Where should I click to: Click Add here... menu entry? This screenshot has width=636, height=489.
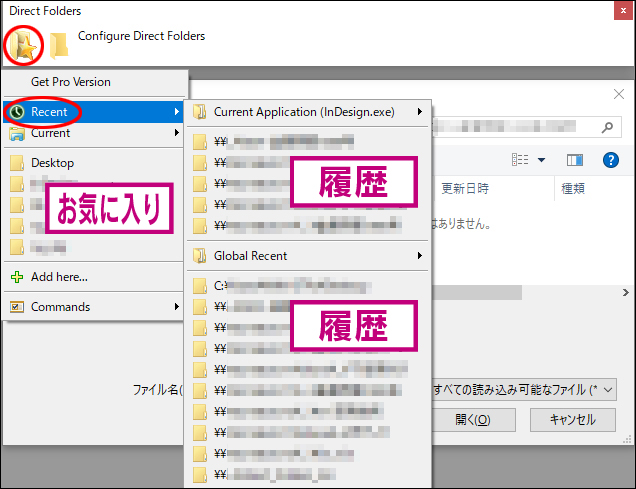pyautogui.click(x=94, y=277)
